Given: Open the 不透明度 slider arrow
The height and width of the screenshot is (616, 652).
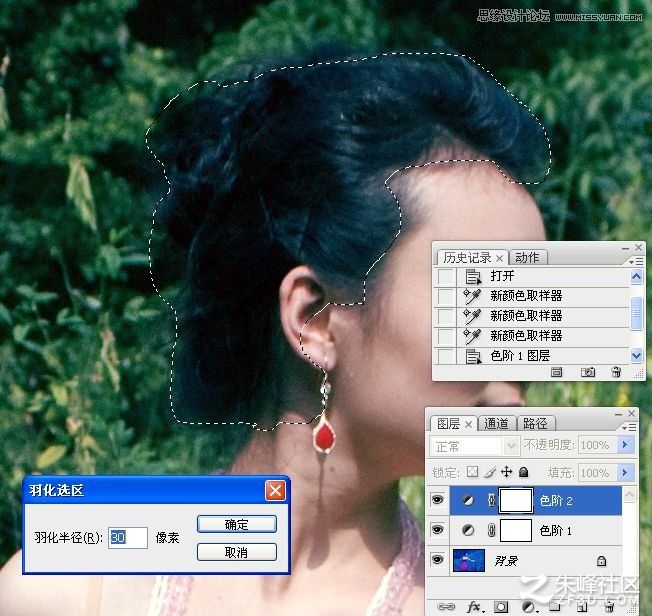Looking at the screenshot, I should pos(625,445).
